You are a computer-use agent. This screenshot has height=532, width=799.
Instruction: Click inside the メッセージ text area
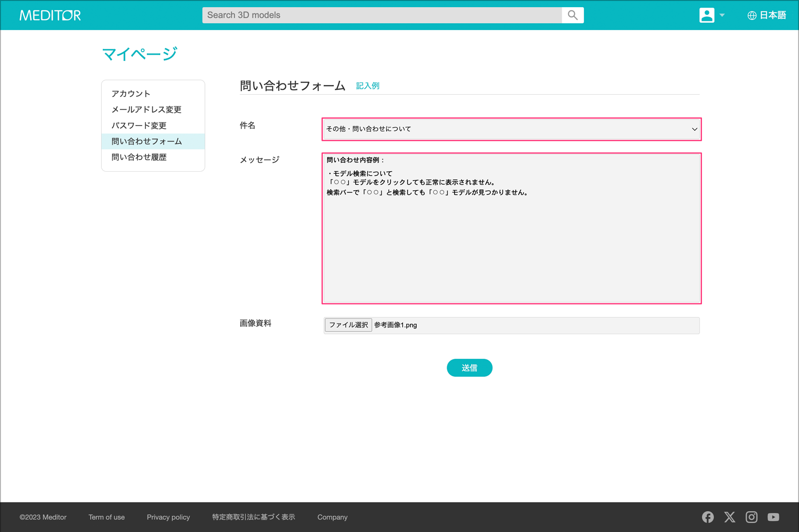click(511, 238)
